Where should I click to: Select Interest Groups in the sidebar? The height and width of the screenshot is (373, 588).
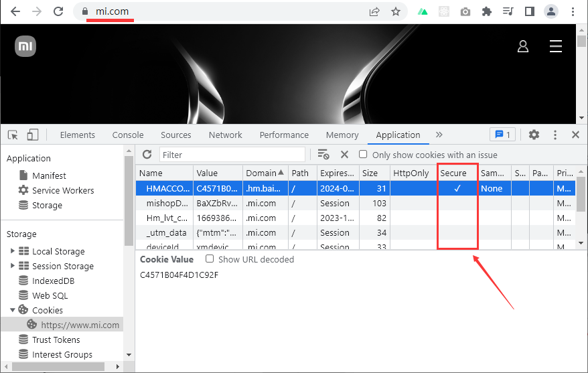[x=62, y=354]
